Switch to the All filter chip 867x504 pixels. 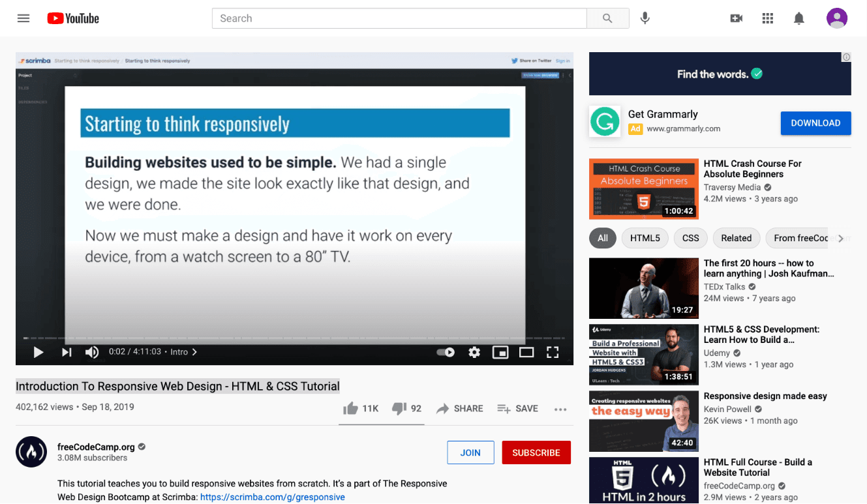click(602, 238)
